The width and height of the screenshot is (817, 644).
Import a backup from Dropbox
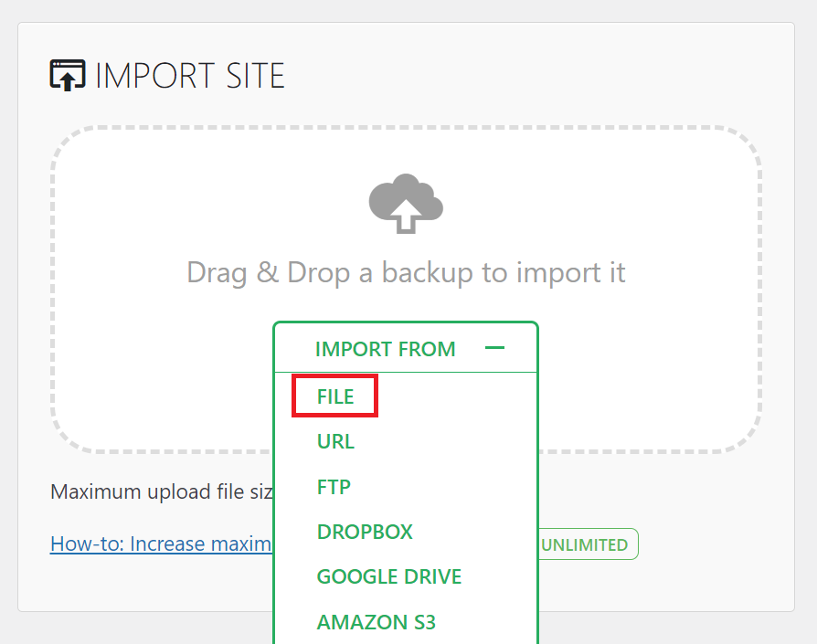(x=364, y=531)
